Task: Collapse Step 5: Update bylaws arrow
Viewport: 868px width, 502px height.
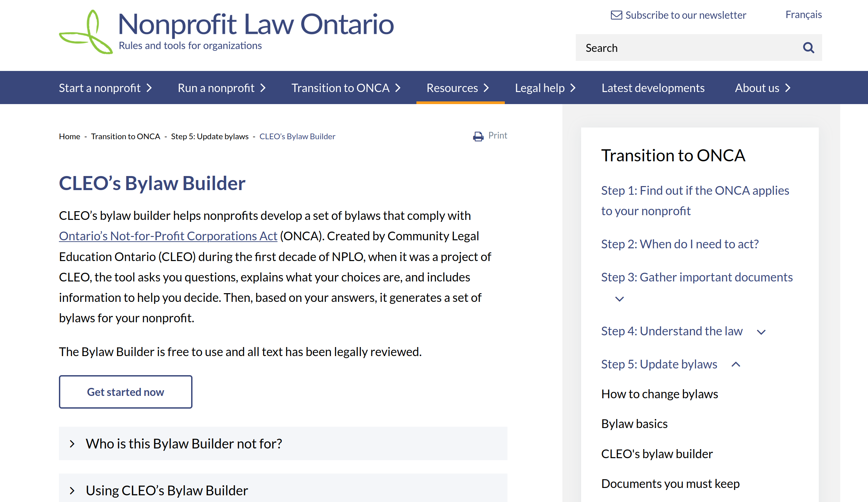Action: pos(736,364)
